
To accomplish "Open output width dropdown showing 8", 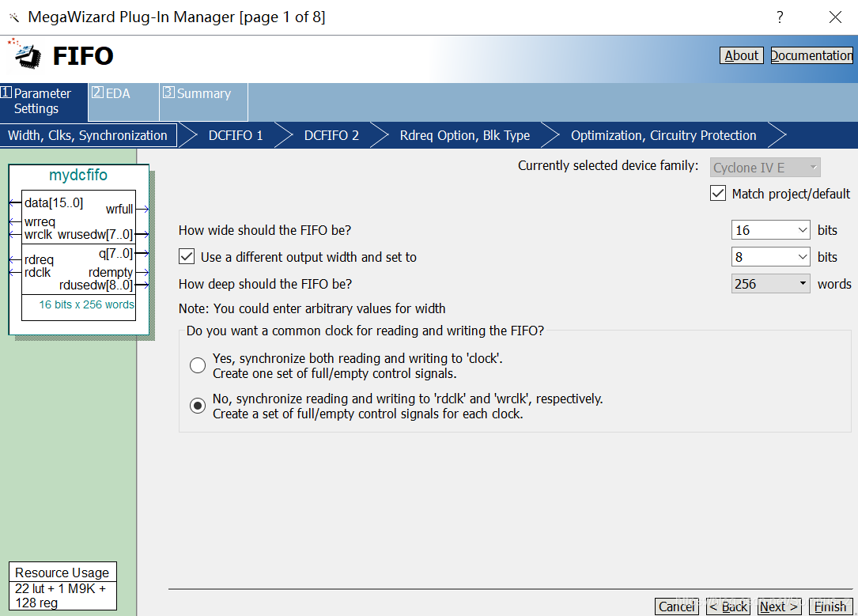I will pyautogui.click(x=770, y=256).
